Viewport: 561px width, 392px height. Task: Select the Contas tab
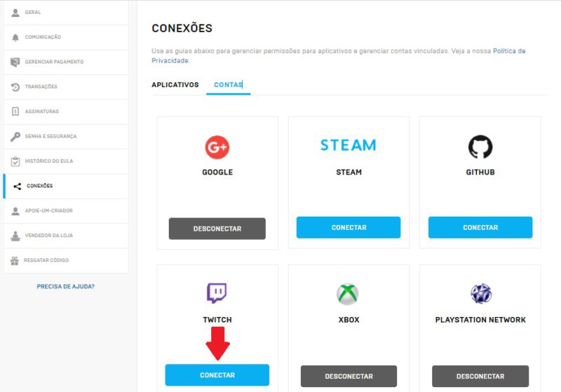point(229,85)
